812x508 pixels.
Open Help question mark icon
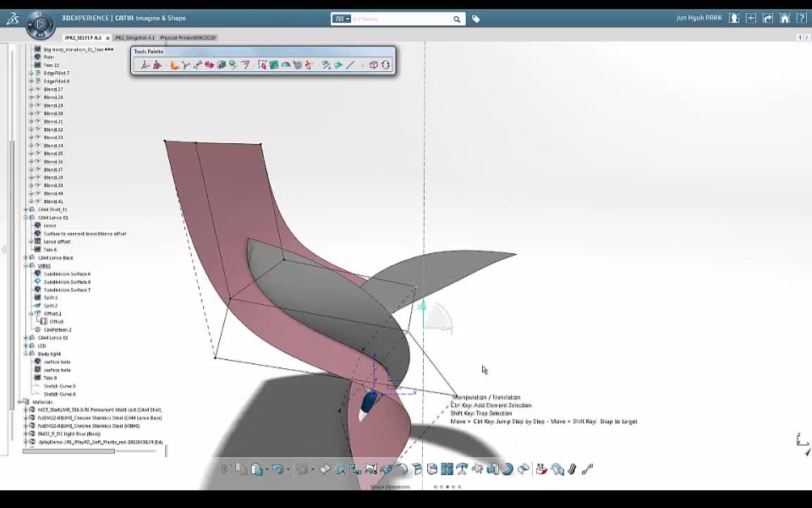point(801,18)
